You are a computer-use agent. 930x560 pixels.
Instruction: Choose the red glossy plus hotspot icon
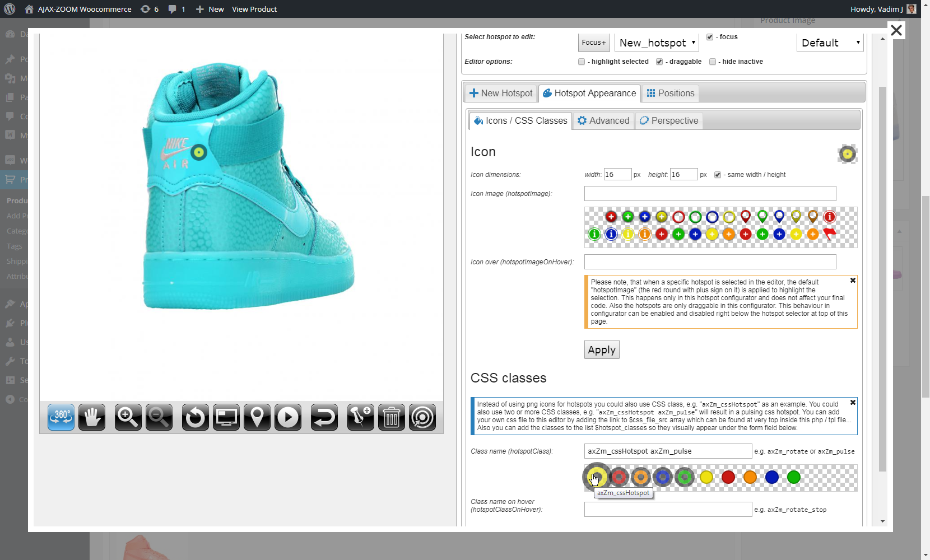pyautogui.click(x=611, y=217)
